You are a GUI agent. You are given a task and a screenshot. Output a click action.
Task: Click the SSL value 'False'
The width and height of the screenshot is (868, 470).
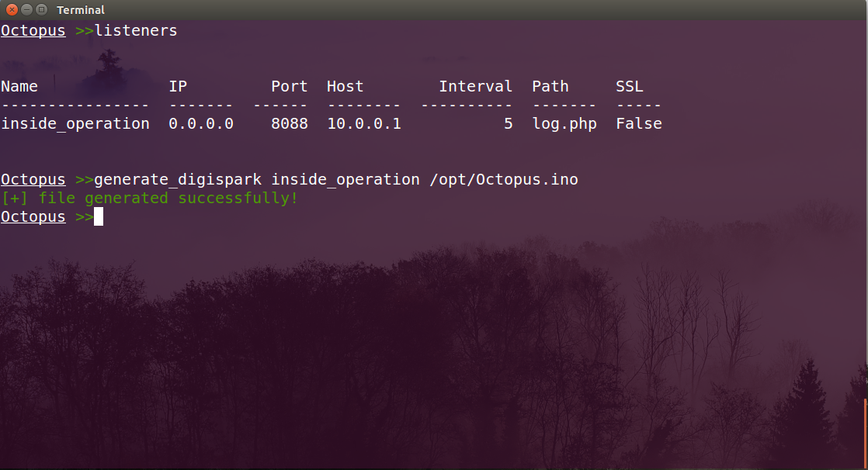coord(639,123)
